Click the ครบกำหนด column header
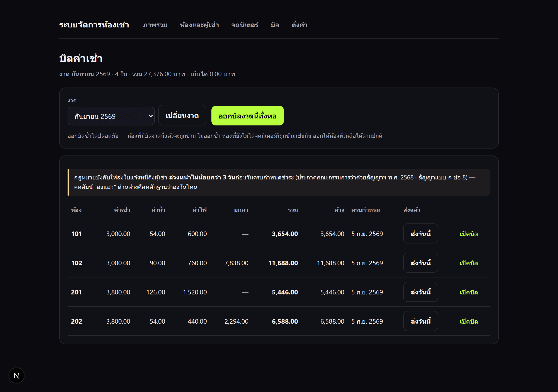 click(x=366, y=210)
